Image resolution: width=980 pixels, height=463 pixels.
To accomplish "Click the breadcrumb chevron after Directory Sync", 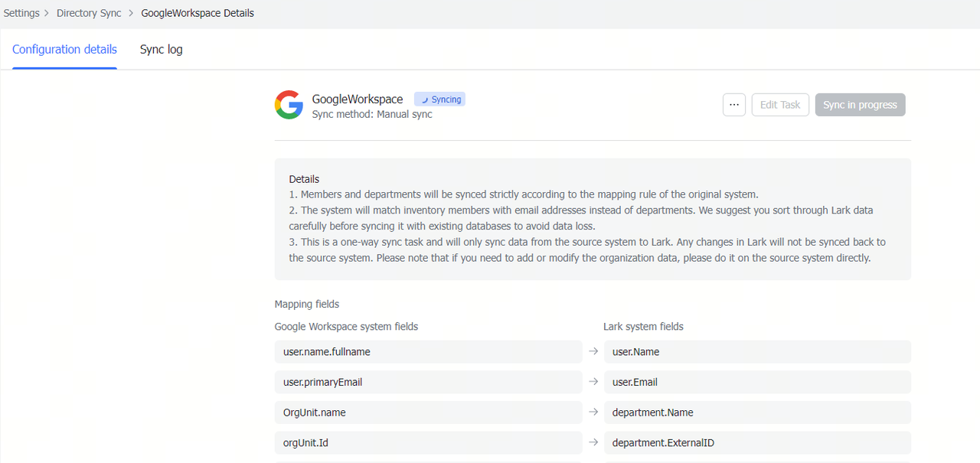I will pos(131,13).
